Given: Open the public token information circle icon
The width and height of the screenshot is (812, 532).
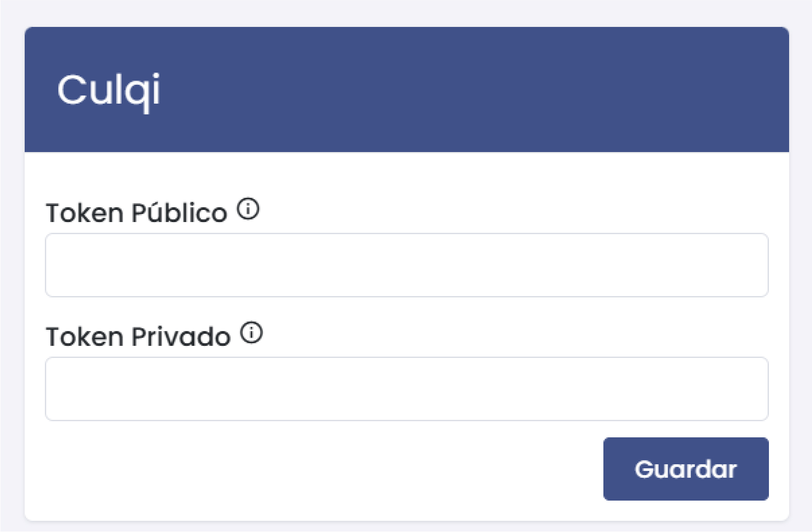Looking at the screenshot, I should pos(248,209).
